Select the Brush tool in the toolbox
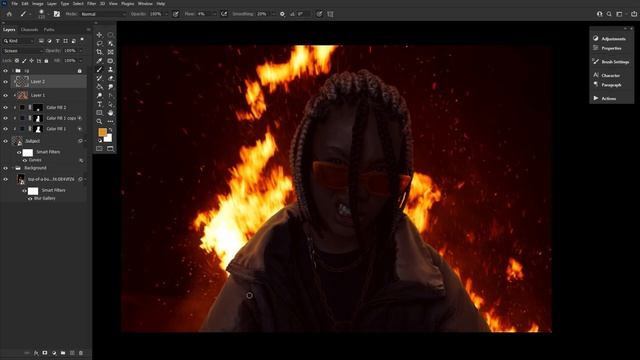This screenshot has width=640, height=360. [x=100, y=69]
